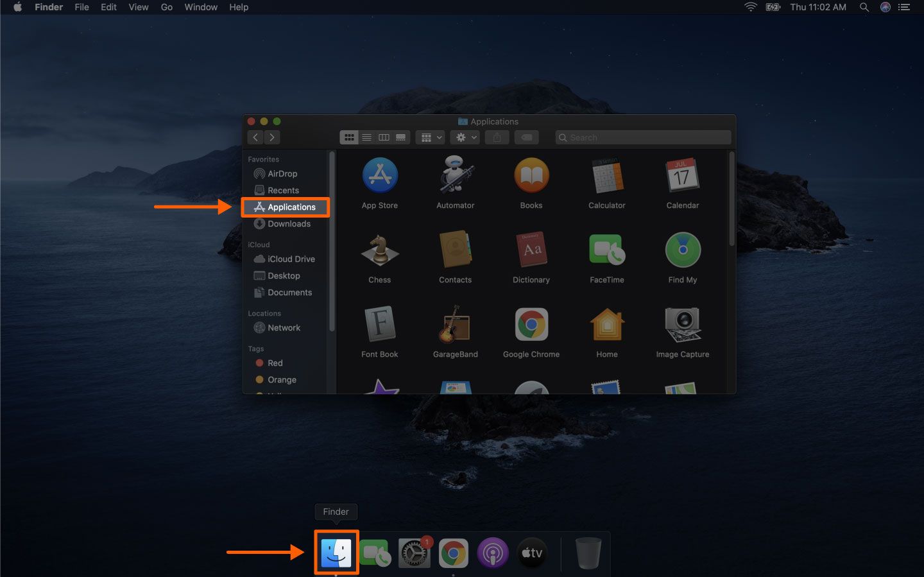Open the Automator app icon
This screenshot has width=924, height=577.
click(456, 174)
